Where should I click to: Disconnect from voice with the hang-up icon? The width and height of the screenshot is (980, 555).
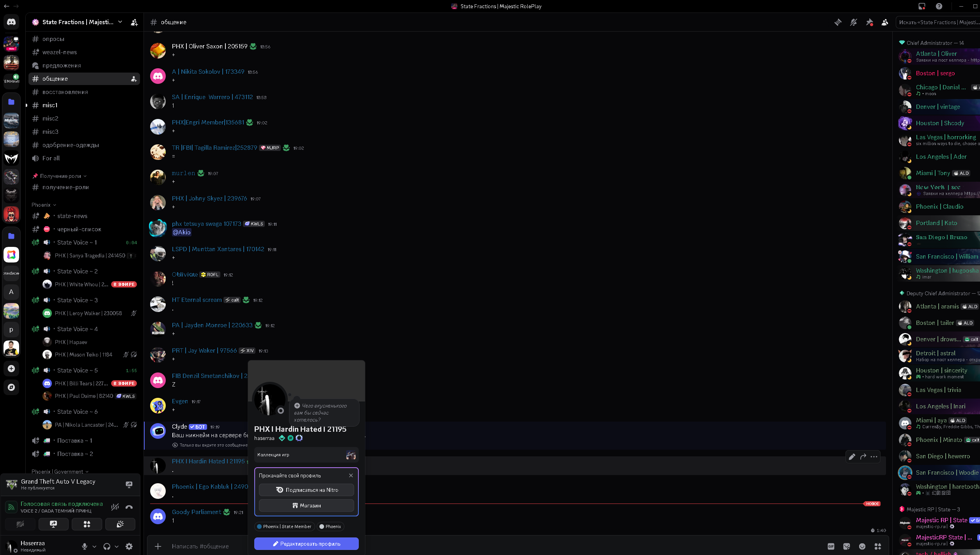129,507
